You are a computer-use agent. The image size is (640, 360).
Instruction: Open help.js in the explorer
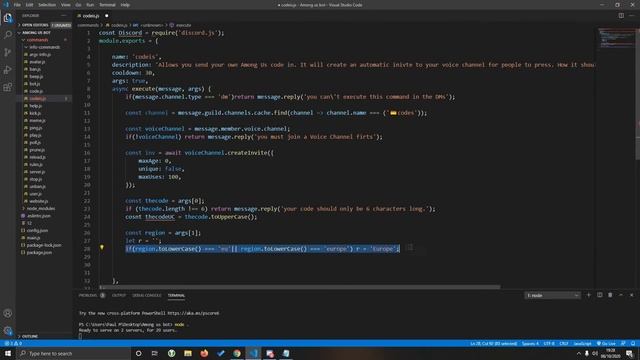36,106
